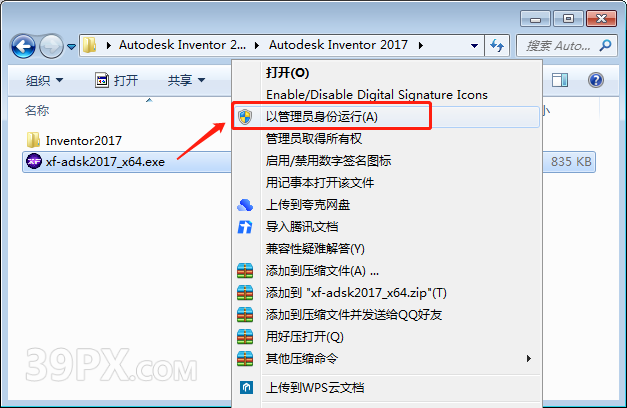
Task: Select 打开(O) in context menu
Action: (288, 73)
